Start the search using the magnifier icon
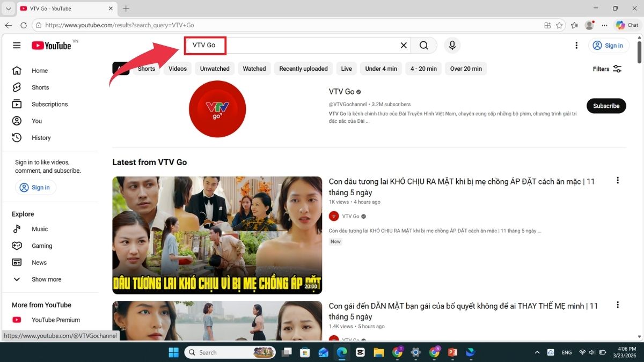This screenshot has height=362, width=644. (424, 46)
